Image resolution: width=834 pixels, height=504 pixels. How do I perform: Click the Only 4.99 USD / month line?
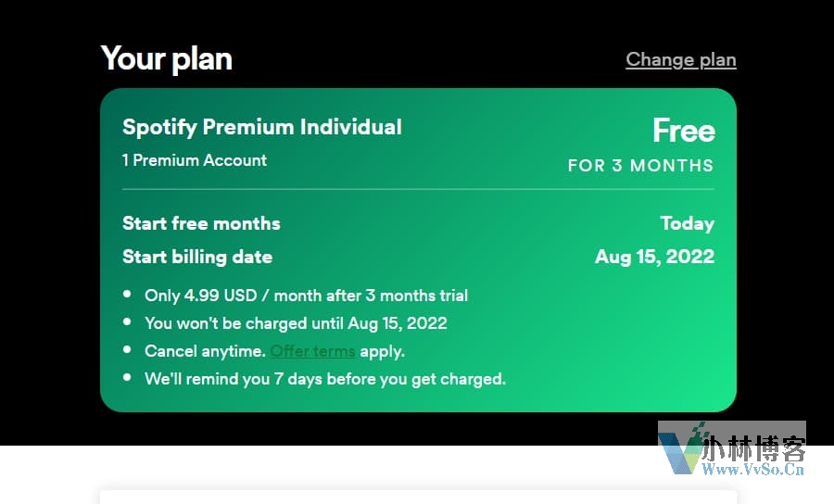[x=307, y=296]
